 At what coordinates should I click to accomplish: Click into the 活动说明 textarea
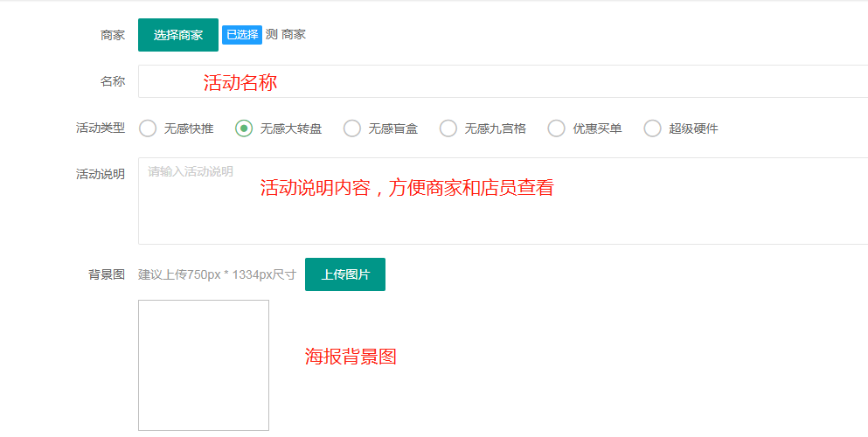[x=503, y=201]
